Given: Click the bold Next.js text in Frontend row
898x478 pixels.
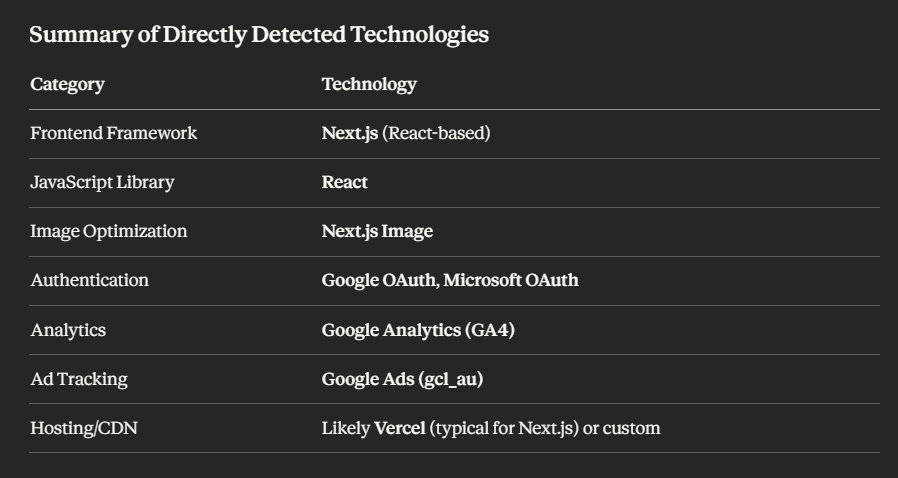Looking at the screenshot, I should pyautogui.click(x=349, y=133).
